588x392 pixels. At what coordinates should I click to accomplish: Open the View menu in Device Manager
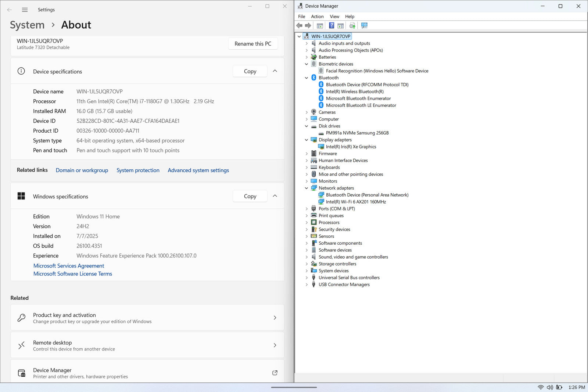pyautogui.click(x=334, y=17)
